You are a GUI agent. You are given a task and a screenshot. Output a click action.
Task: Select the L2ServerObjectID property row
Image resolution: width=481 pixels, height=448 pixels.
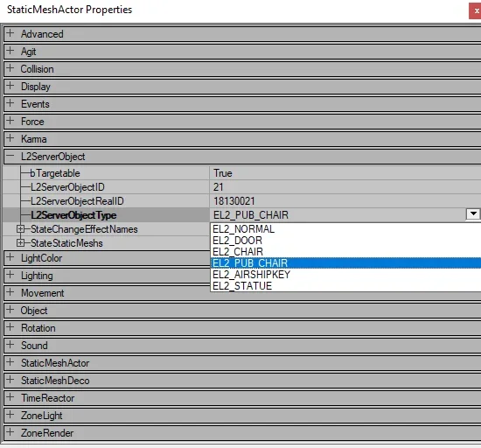click(241, 187)
